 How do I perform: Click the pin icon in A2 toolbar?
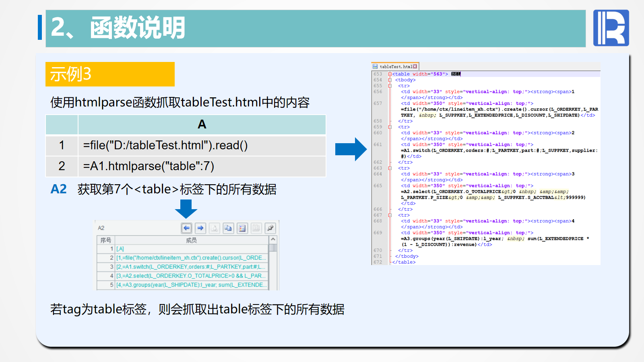coord(270,228)
